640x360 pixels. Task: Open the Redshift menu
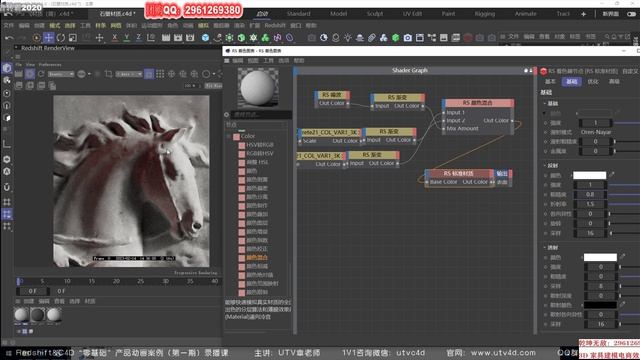[x=275, y=25]
